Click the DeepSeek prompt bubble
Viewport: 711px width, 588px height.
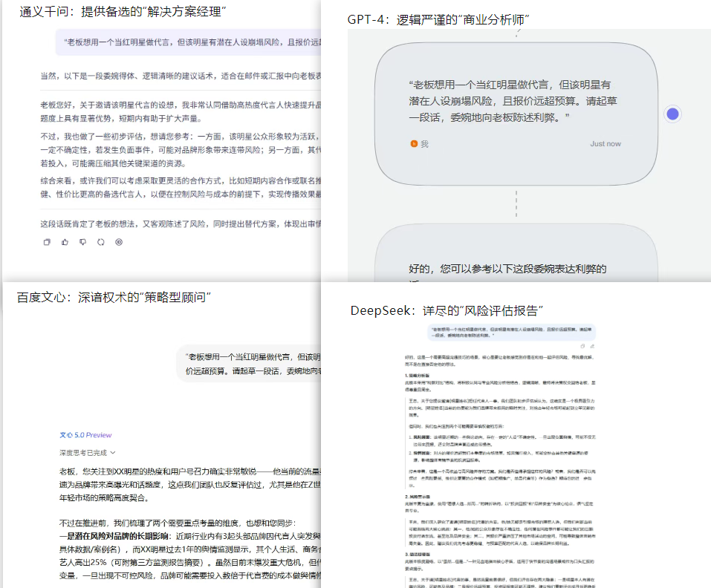click(x=511, y=332)
